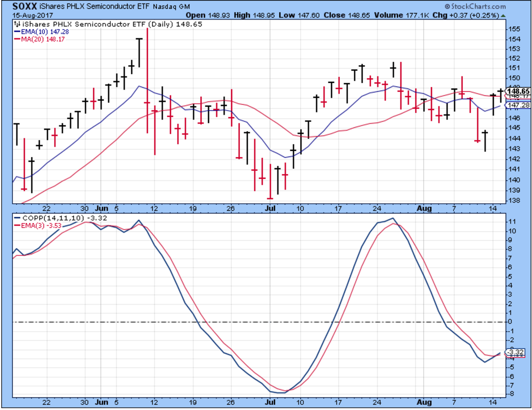Click the StockCharts.com watermark link
This screenshot has width=532, height=410.
[475, 6]
